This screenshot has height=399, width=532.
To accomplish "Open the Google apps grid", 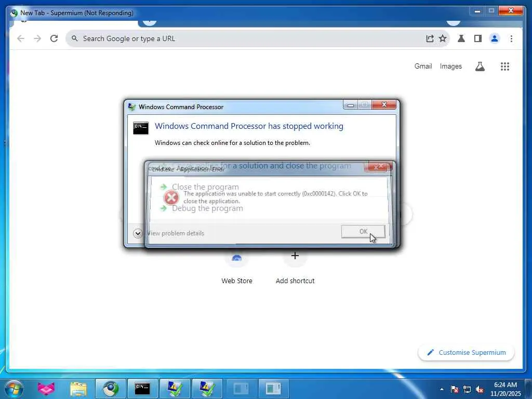I will [x=505, y=66].
